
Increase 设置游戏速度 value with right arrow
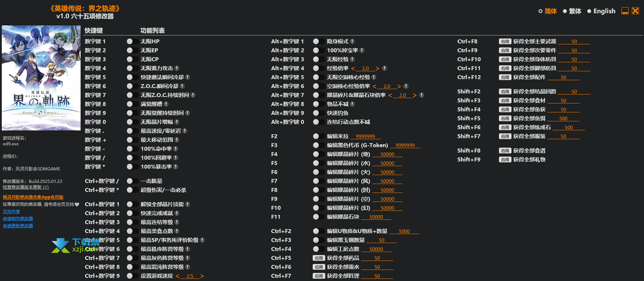click(x=202, y=276)
